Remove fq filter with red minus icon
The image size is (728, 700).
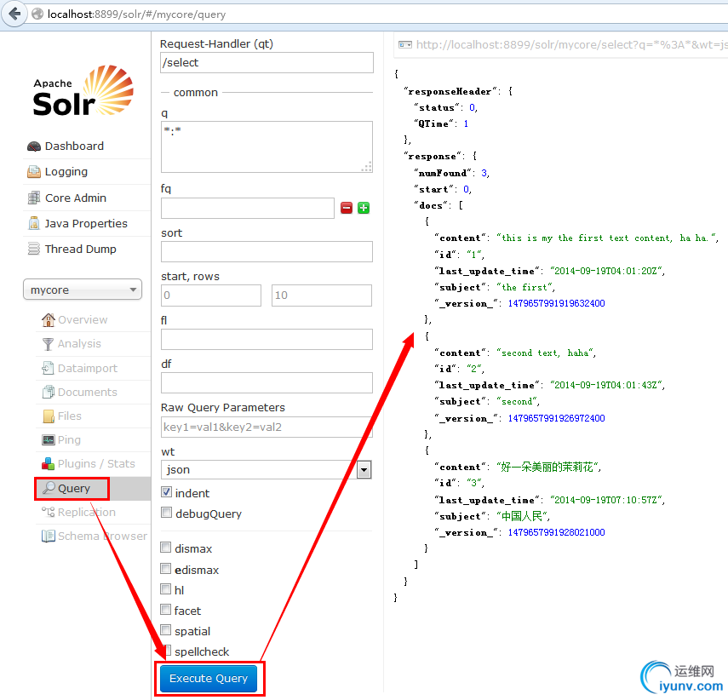pos(347,208)
